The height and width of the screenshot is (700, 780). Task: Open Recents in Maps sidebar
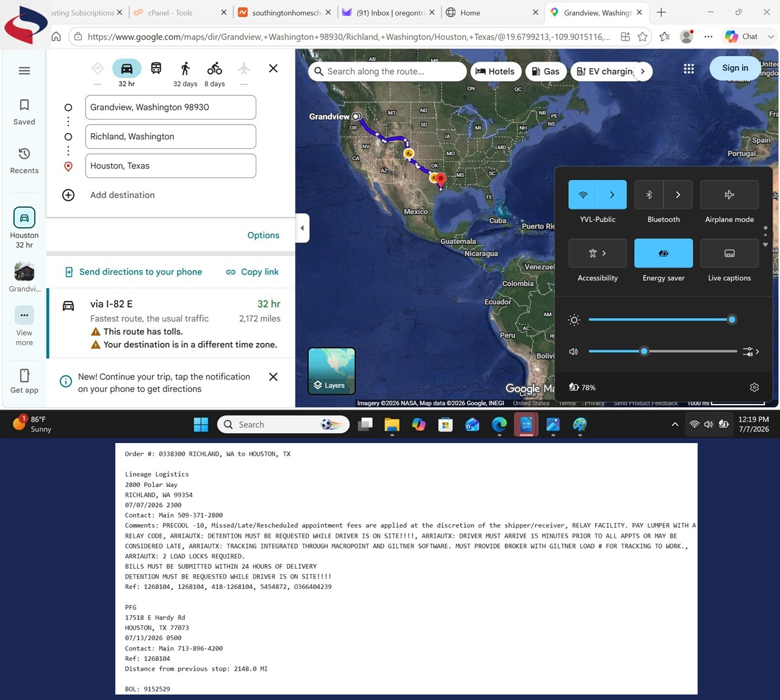coord(24,161)
